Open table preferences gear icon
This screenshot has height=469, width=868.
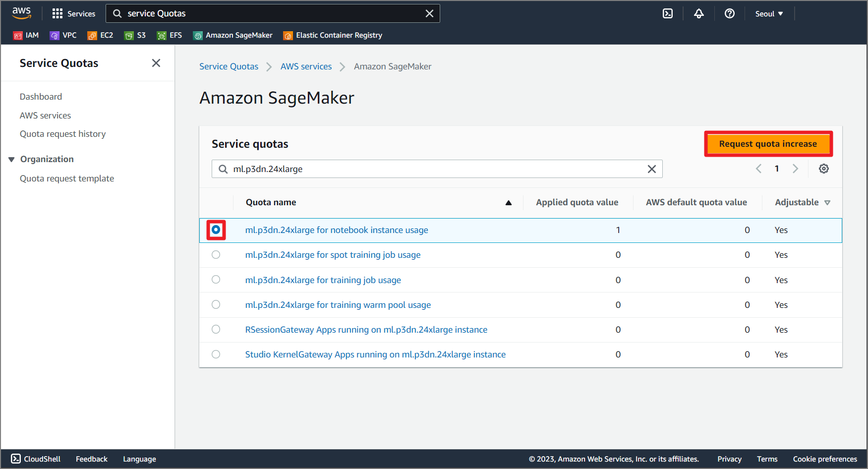tap(824, 169)
